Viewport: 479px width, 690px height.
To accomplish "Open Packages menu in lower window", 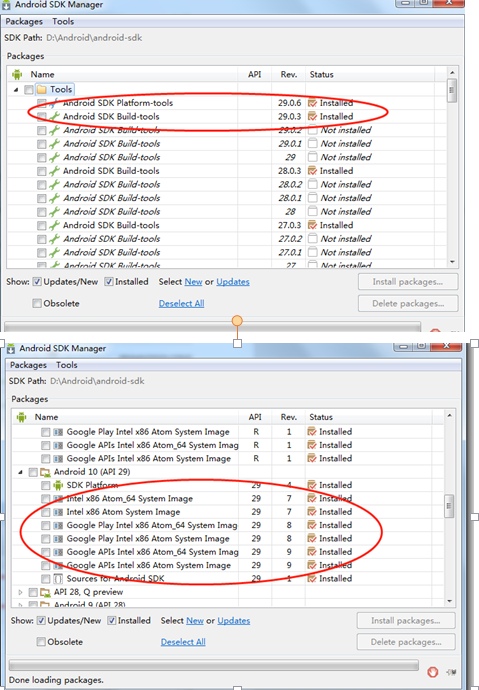I will pyautogui.click(x=28, y=365).
